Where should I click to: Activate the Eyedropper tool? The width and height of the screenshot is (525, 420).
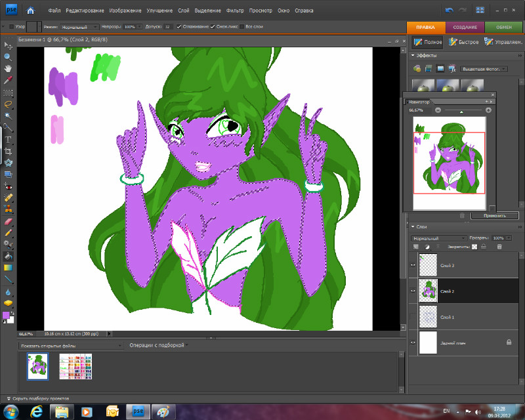pyautogui.click(x=9, y=80)
